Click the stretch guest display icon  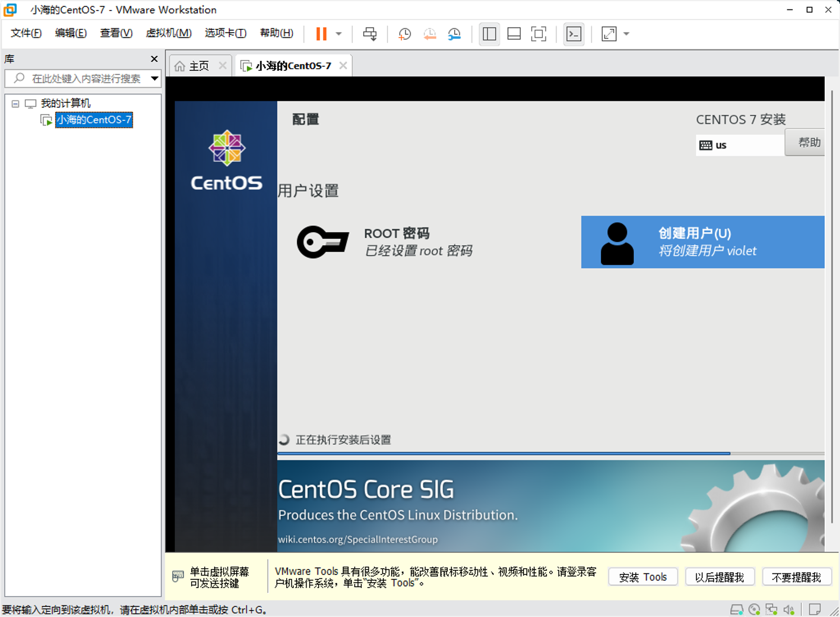[x=609, y=34]
